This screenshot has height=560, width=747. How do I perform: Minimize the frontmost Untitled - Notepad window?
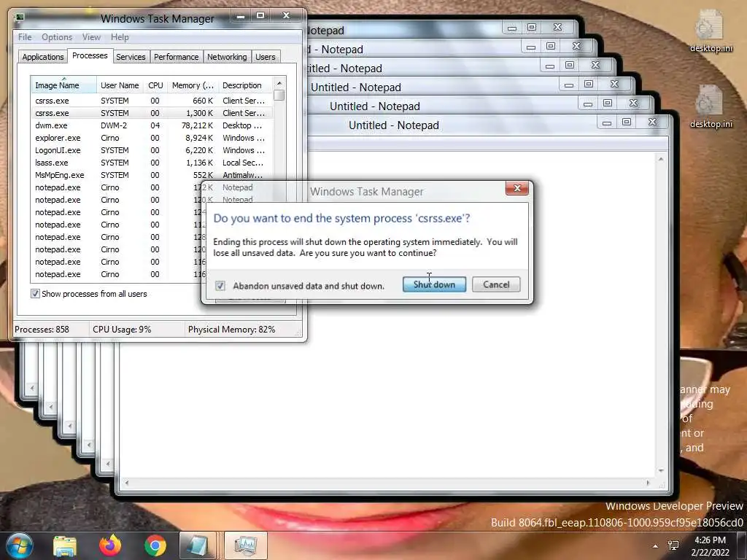click(x=606, y=122)
